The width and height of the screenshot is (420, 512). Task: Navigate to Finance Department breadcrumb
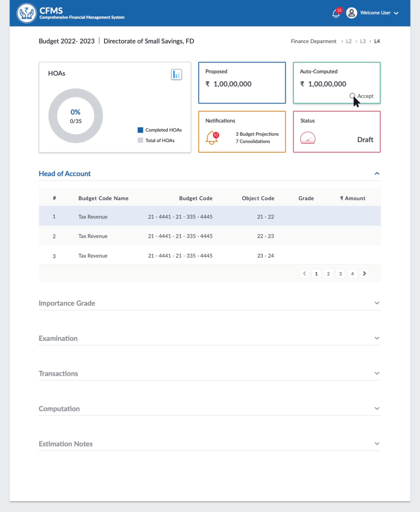click(x=313, y=42)
